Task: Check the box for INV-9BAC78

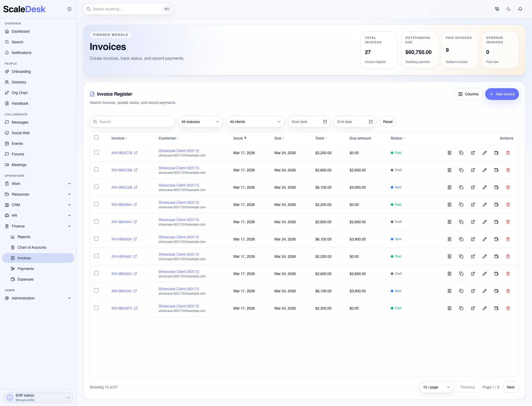Action: coord(96,152)
